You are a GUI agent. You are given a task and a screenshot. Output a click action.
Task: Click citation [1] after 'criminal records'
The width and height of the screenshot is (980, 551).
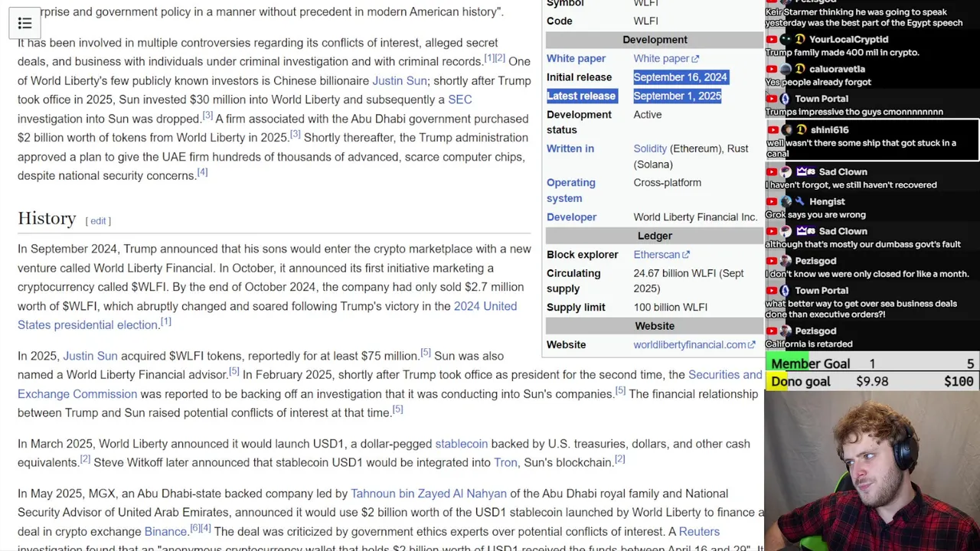(488, 58)
